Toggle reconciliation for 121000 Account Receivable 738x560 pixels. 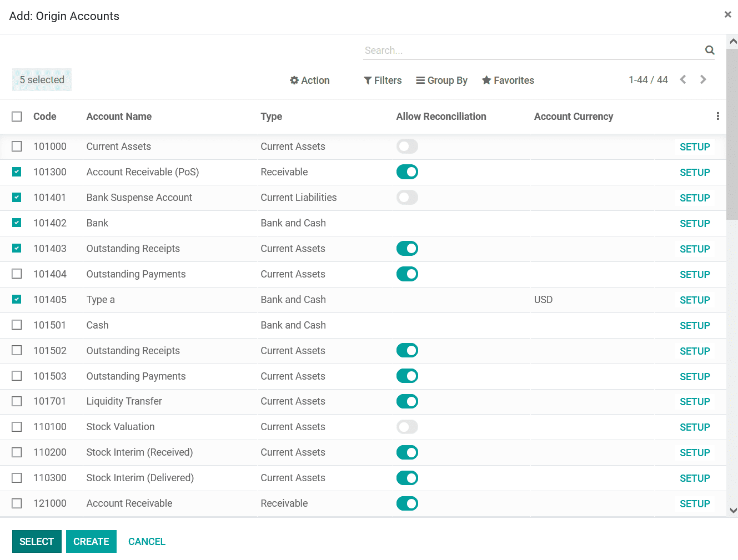tap(407, 503)
